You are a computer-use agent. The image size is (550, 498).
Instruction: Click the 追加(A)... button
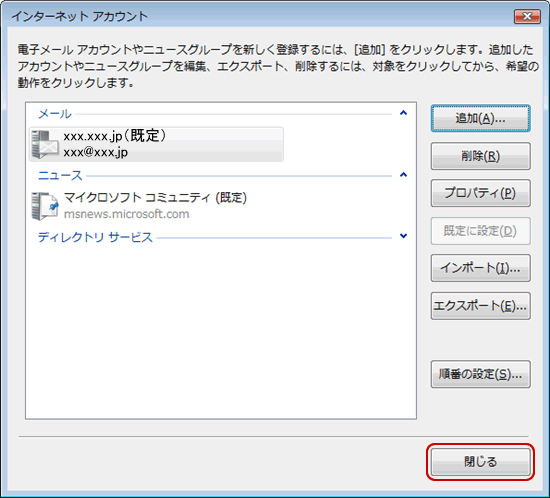pyautogui.click(x=481, y=119)
